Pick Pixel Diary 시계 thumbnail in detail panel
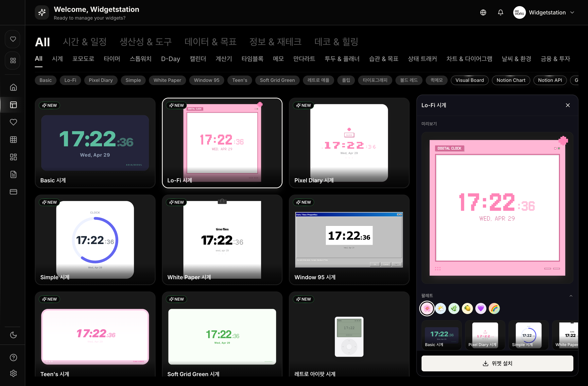The height and width of the screenshot is (386, 588). point(485,335)
